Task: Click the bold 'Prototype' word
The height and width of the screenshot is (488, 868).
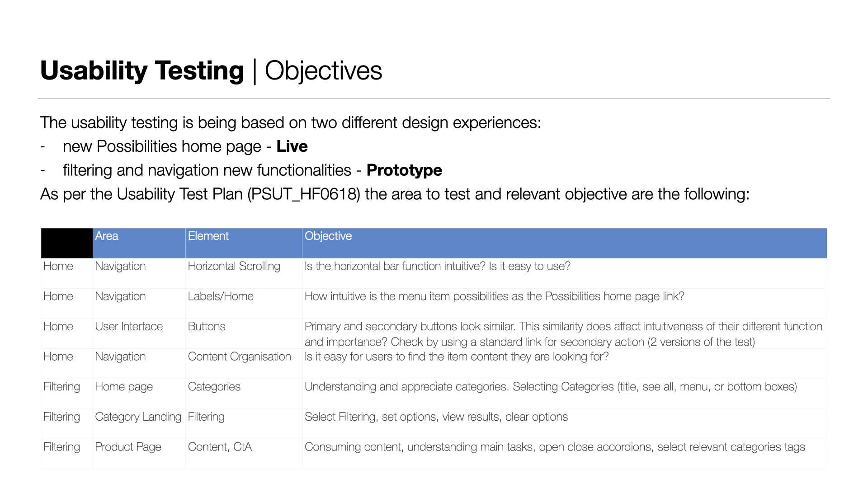Action: point(404,170)
